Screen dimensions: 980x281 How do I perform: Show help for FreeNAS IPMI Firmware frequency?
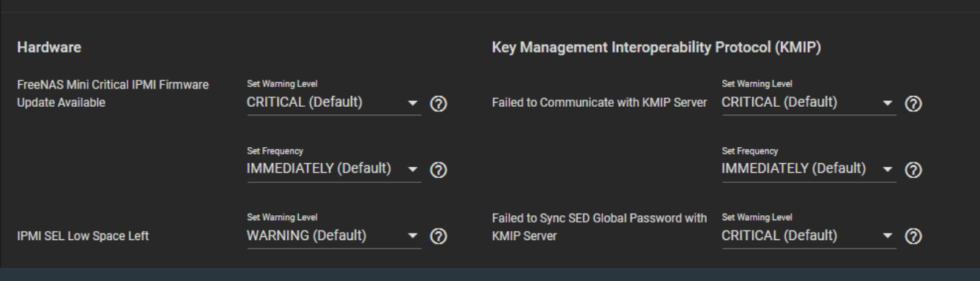click(438, 170)
